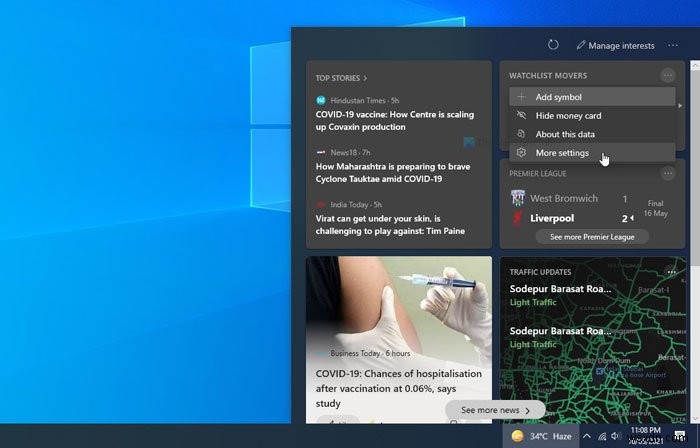This screenshot has width=700, height=448.
Task: Open More settings from card menu
Action: pyautogui.click(x=592, y=153)
